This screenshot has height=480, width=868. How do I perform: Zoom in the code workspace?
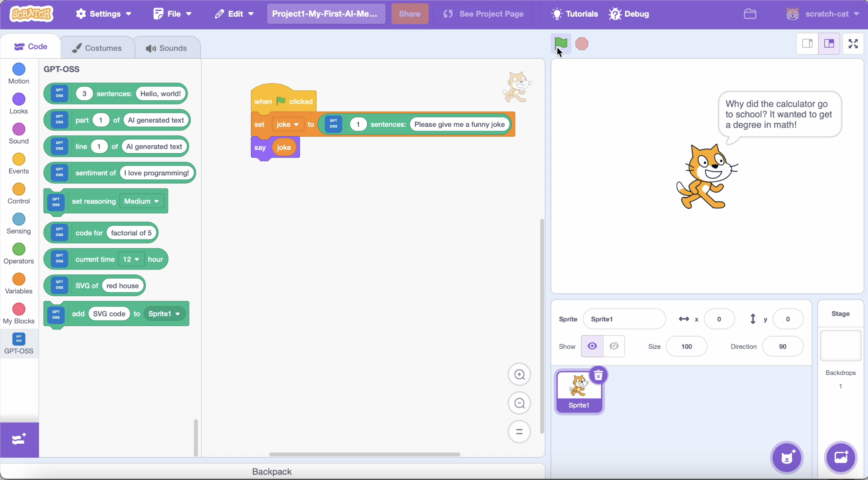(x=519, y=374)
